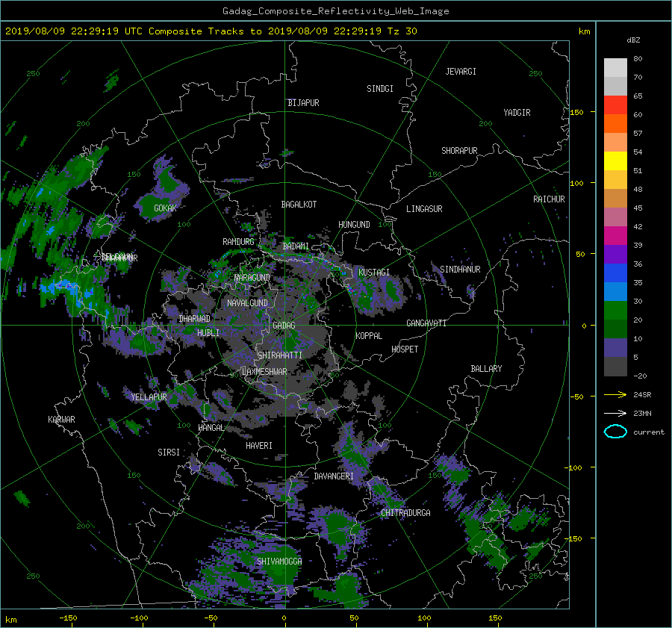Click the 100 x-axis tick label

(424, 618)
